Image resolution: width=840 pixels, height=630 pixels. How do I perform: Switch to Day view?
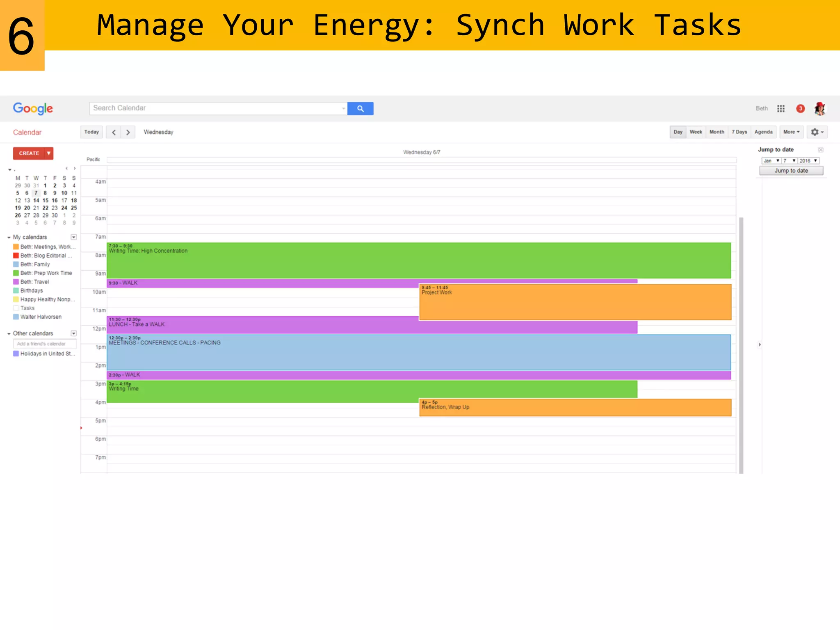(678, 132)
